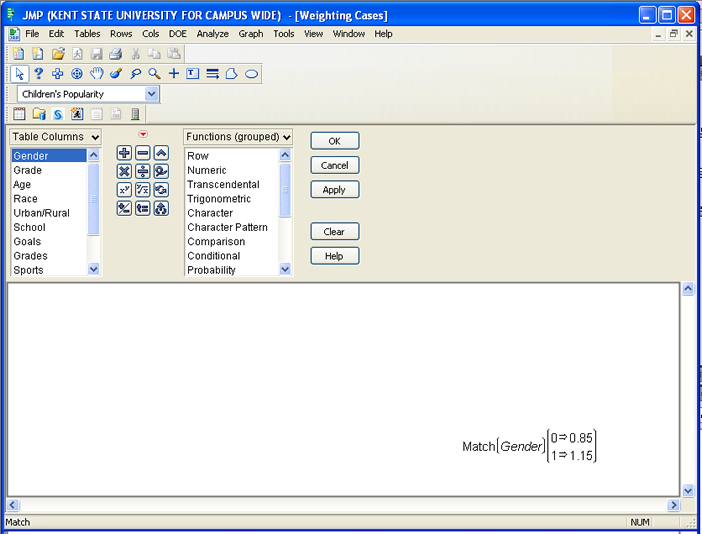The width and height of the screenshot is (702, 534).
Task: Select the question mark help tool
Action: [39, 73]
